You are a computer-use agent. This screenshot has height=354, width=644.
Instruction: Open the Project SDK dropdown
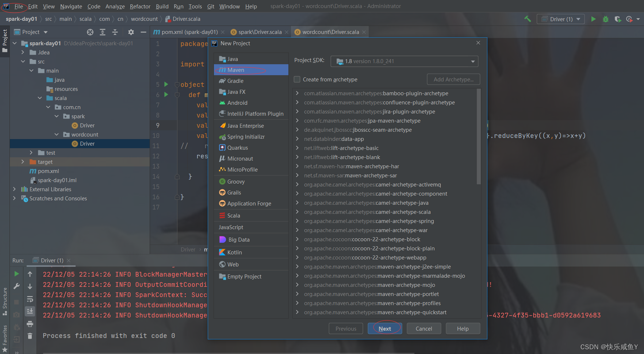pyautogui.click(x=404, y=61)
